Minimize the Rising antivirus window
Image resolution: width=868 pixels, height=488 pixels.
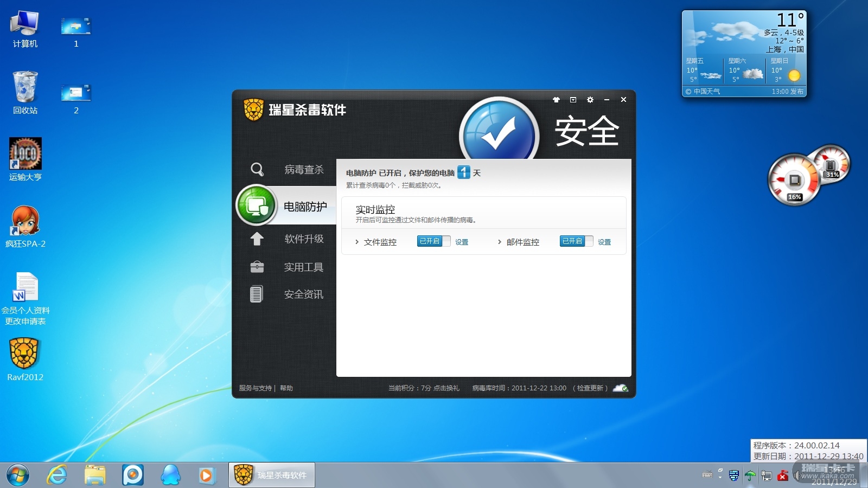click(607, 100)
